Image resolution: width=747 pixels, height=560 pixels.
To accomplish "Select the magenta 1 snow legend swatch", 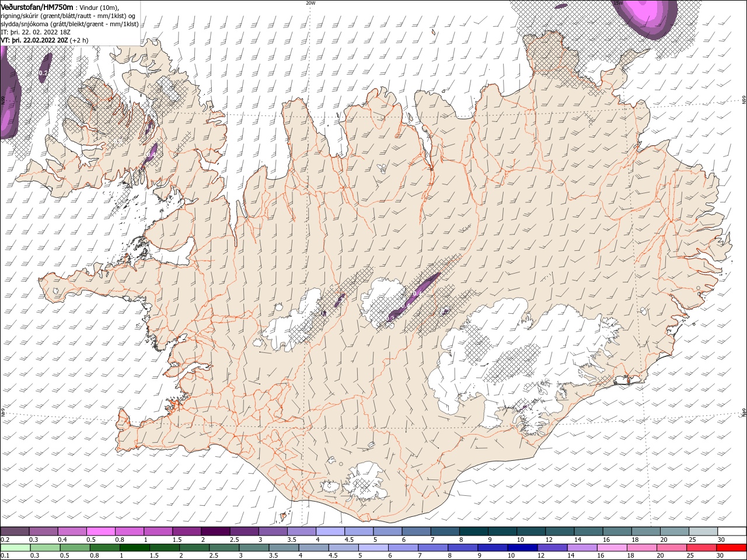I will click(x=158, y=531).
